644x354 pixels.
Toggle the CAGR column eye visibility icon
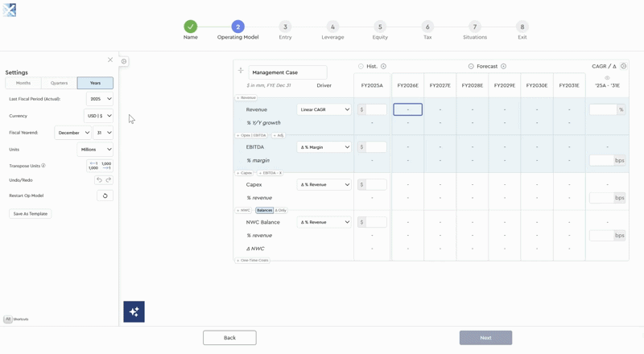[607, 78]
